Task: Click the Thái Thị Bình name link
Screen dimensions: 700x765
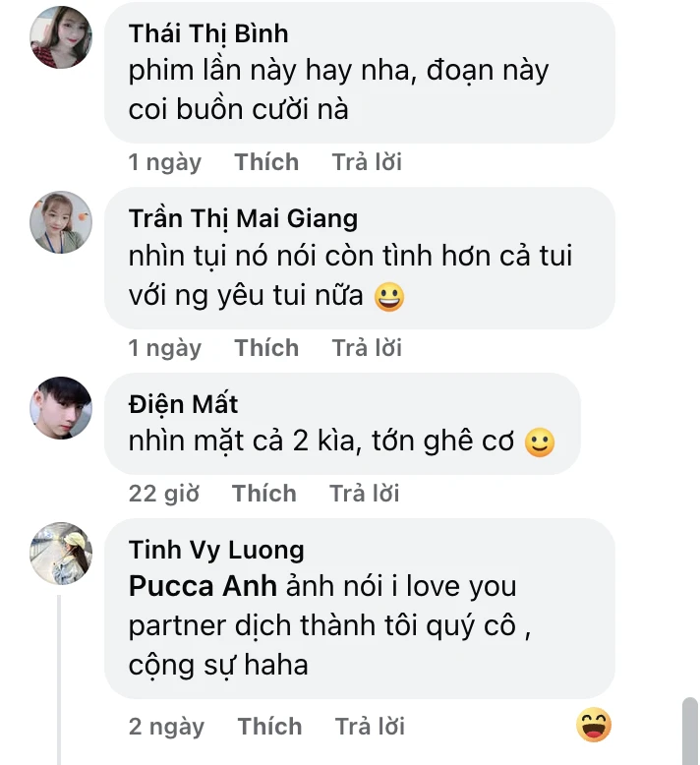Action: tap(208, 33)
